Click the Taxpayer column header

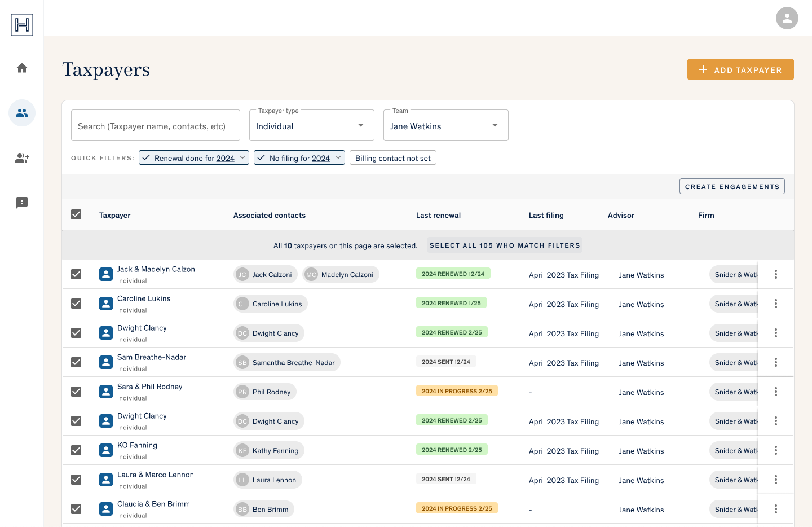click(115, 215)
